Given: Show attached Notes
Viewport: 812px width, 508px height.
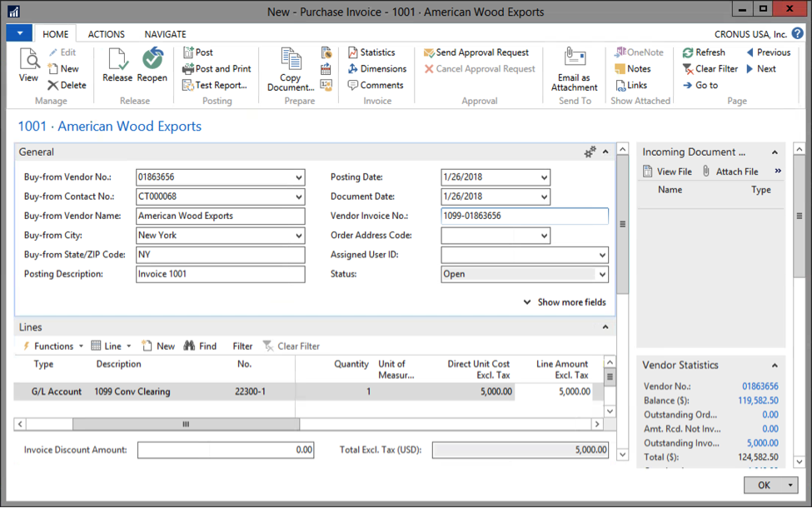Looking at the screenshot, I should [632, 68].
